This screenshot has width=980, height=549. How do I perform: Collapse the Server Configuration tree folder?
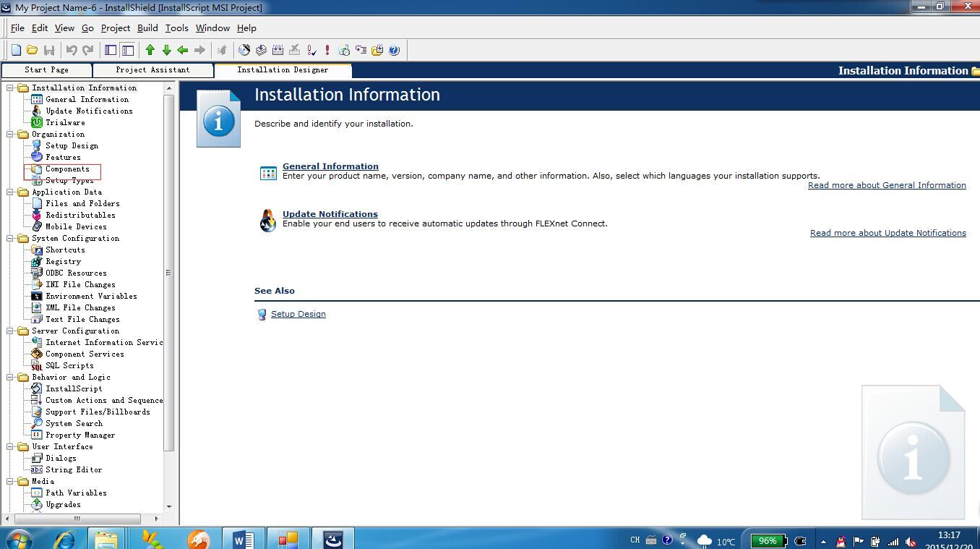[x=11, y=331]
